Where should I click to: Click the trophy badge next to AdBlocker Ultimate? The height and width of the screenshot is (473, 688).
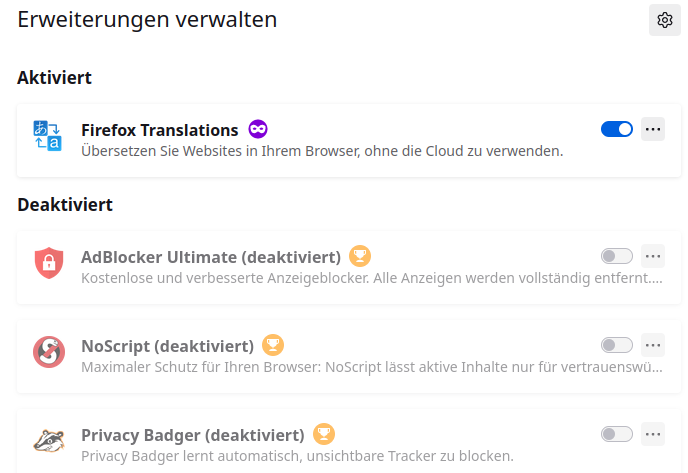[361, 256]
